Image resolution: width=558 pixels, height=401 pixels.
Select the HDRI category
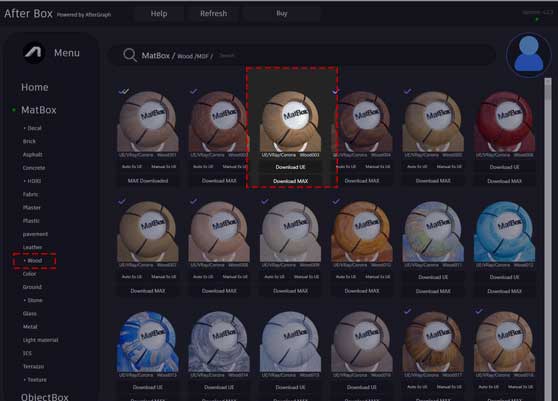(x=34, y=181)
